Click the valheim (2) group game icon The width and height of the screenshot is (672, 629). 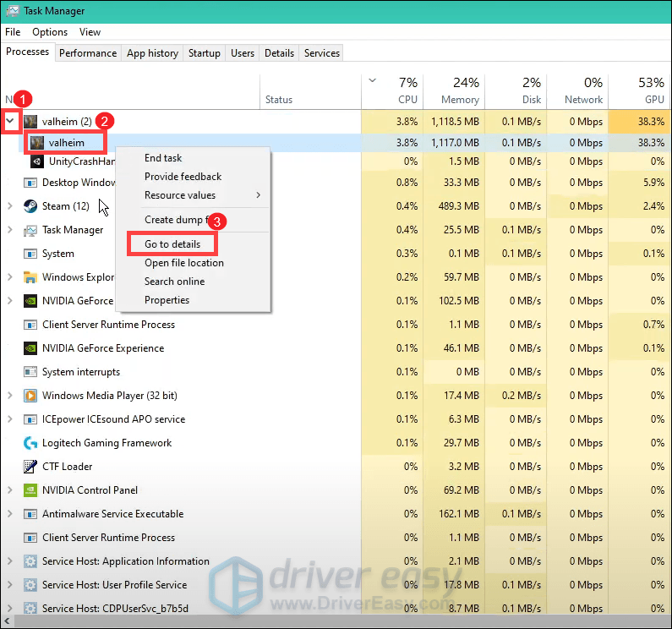pos(30,122)
